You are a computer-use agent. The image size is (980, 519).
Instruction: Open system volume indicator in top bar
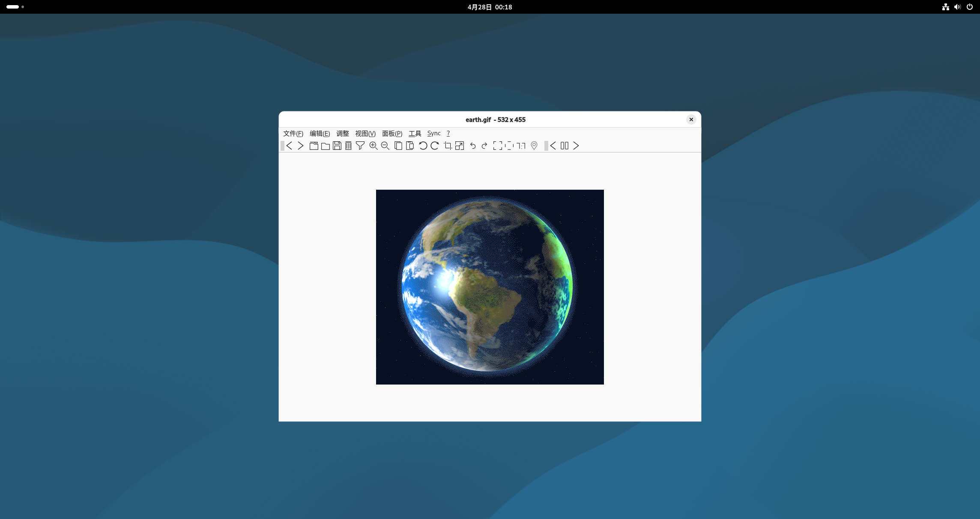tap(958, 7)
